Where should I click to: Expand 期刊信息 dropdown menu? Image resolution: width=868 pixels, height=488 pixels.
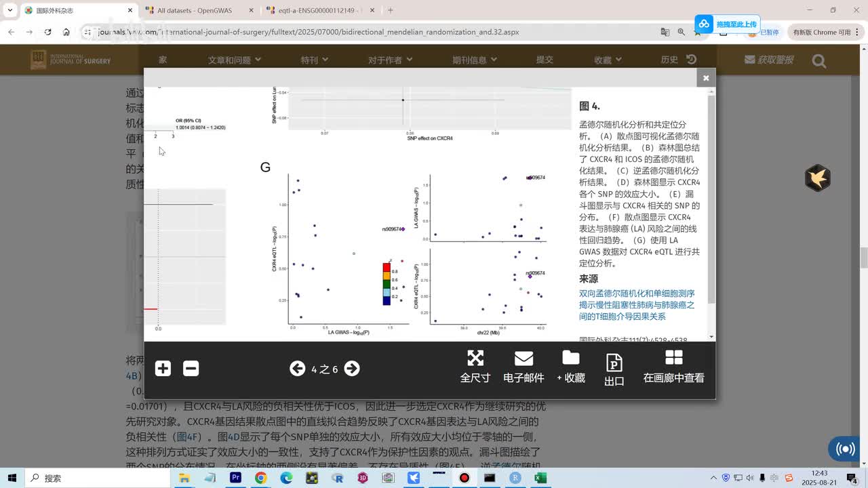pyautogui.click(x=475, y=60)
